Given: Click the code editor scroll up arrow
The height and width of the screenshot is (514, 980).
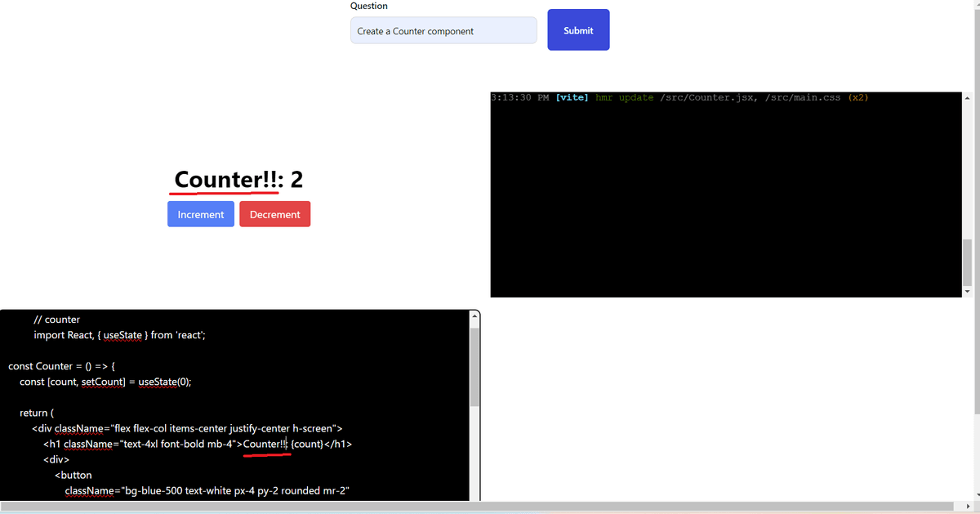Looking at the screenshot, I should point(474,316).
